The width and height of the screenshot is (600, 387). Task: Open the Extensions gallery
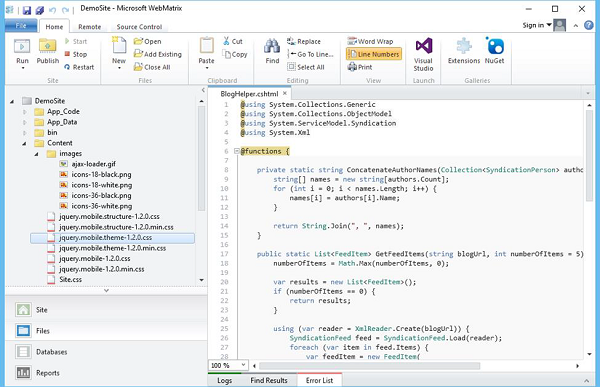click(464, 50)
